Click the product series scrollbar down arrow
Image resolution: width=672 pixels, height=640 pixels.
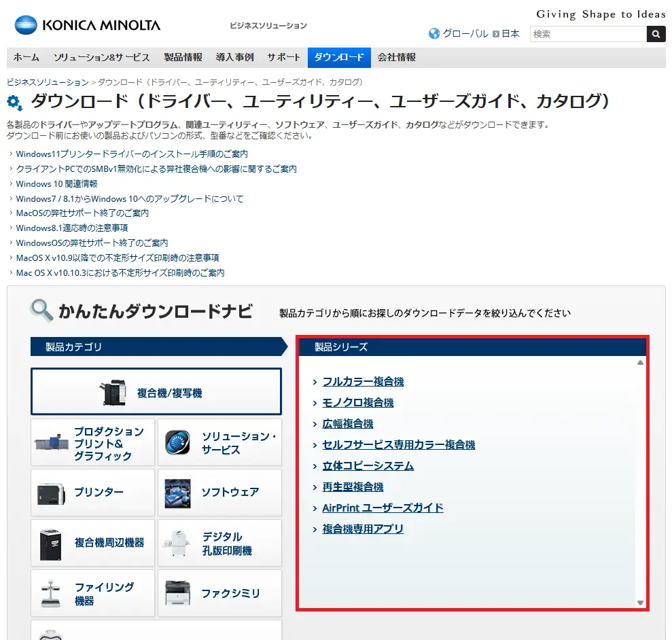click(640, 603)
